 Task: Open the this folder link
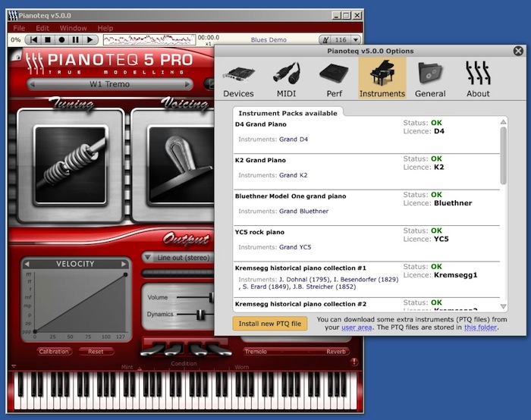(x=480, y=328)
